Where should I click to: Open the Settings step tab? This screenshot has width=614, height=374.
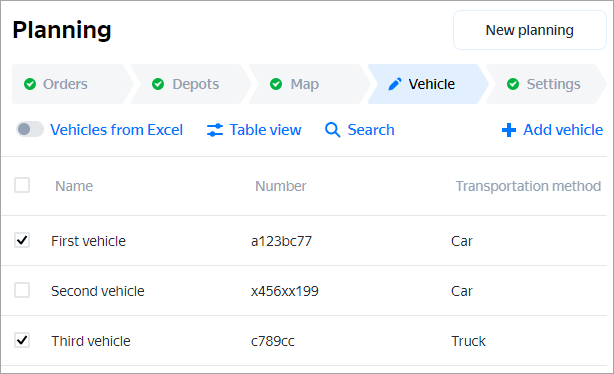(x=545, y=84)
